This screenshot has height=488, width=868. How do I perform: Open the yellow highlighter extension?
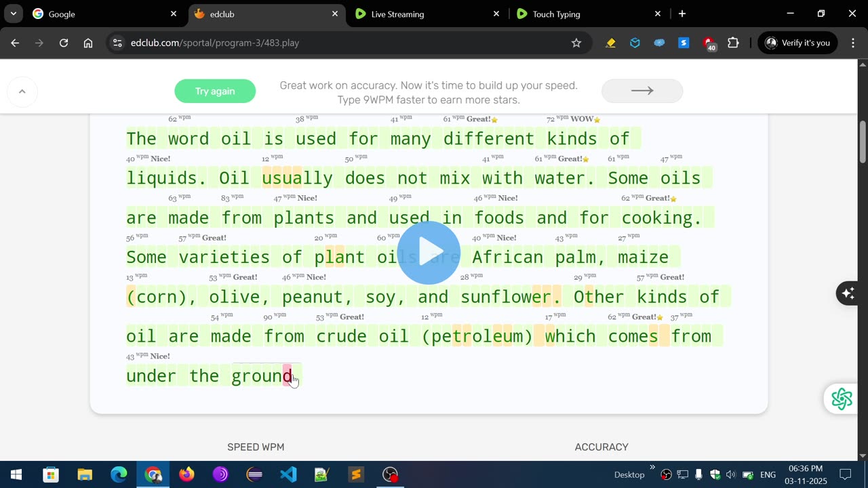(610, 43)
